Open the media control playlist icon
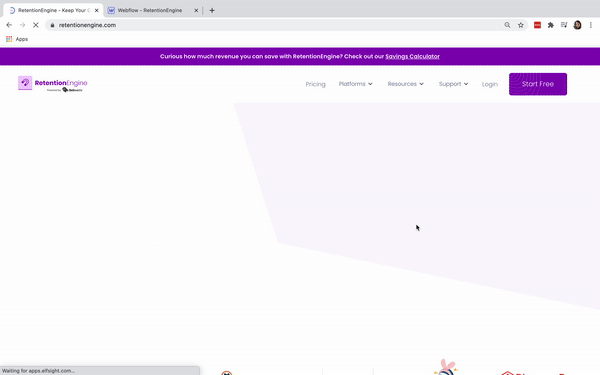 [564, 25]
